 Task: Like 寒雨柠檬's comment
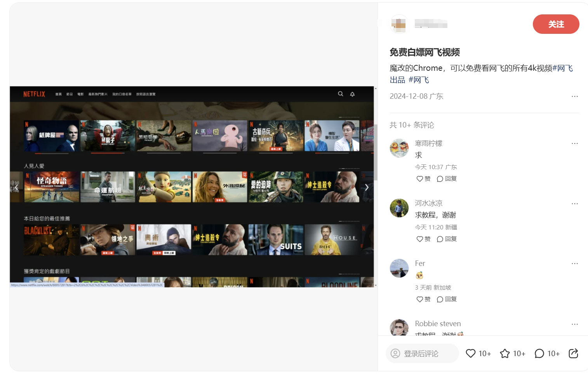[423, 179]
